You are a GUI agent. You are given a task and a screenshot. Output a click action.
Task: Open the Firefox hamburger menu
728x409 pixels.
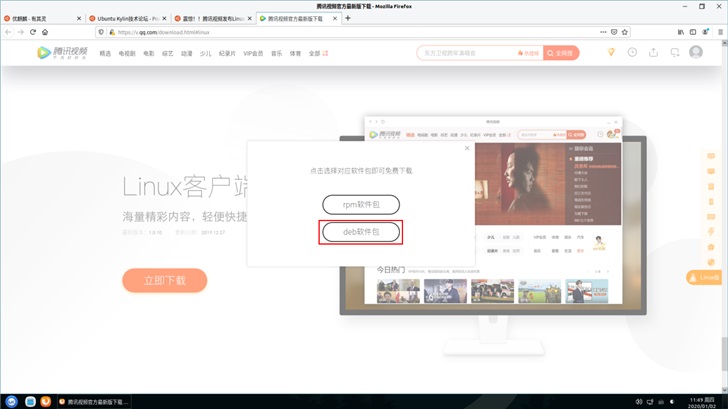[720, 32]
